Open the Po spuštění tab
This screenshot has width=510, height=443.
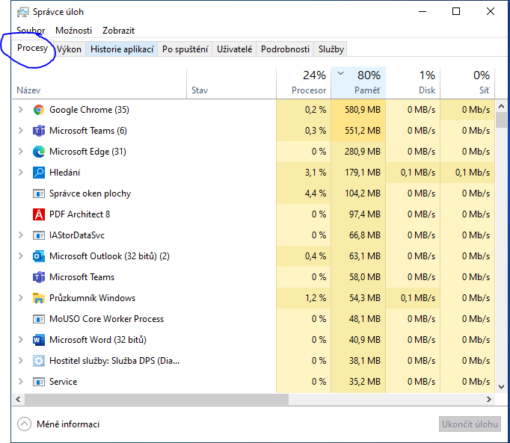pos(185,49)
